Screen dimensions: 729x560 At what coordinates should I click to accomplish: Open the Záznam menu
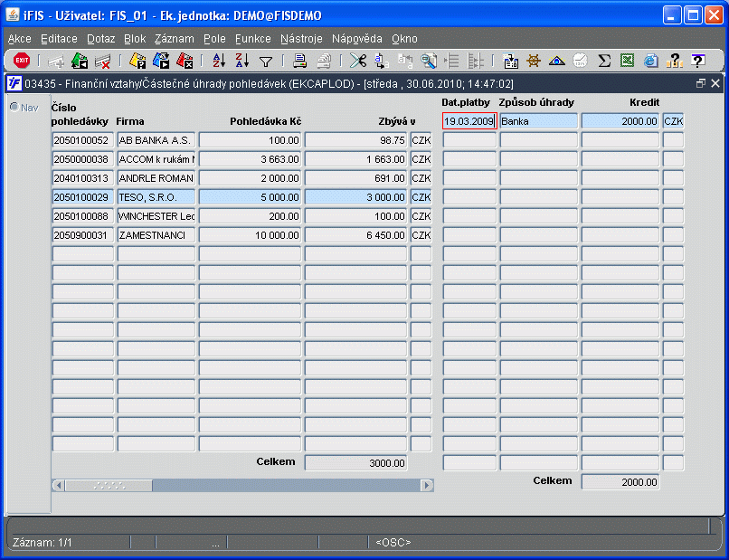(175, 39)
